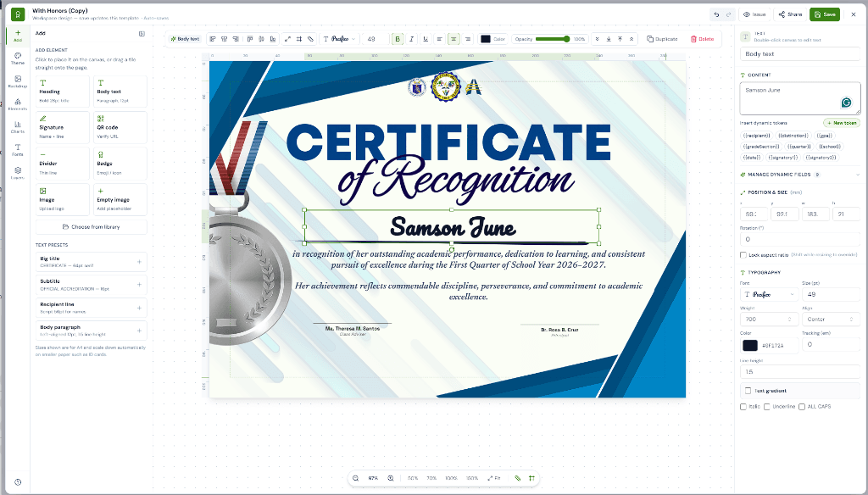The height and width of the screenshot is (495, 868).
Task: Open the Theme sidebar panel
Action: tap(18, 58)
